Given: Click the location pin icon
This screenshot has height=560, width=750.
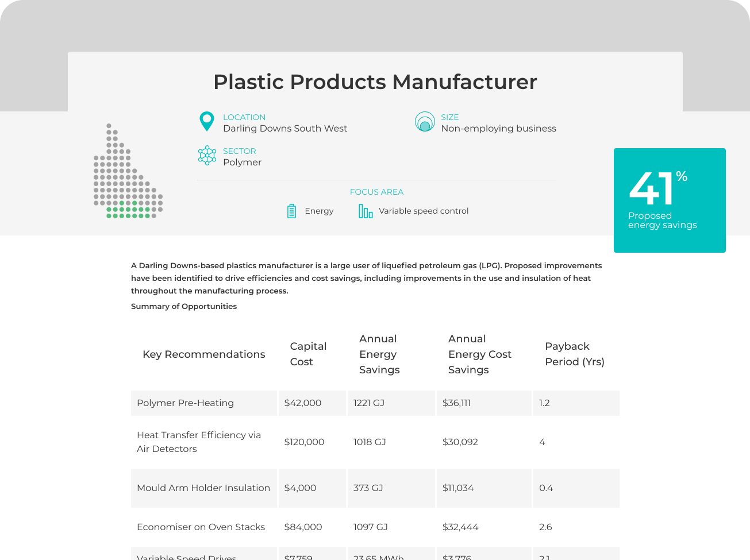Looking at the screenshot, I should [x=206, y=122].
